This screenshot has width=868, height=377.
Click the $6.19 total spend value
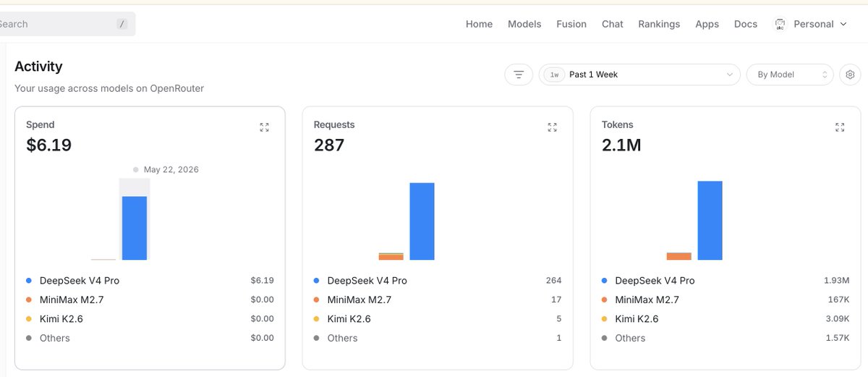coord(48,145)
